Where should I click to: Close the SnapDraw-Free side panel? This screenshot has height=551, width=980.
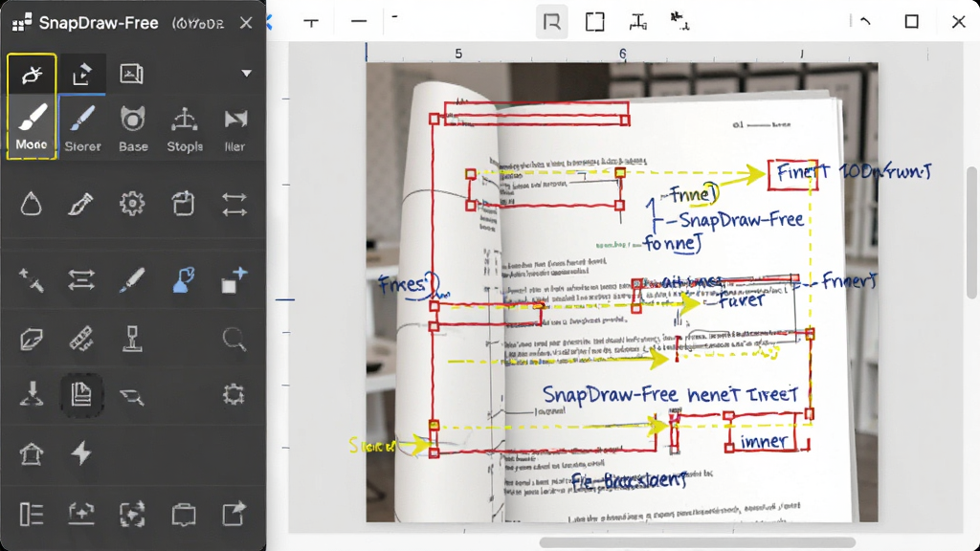[246, 23]
